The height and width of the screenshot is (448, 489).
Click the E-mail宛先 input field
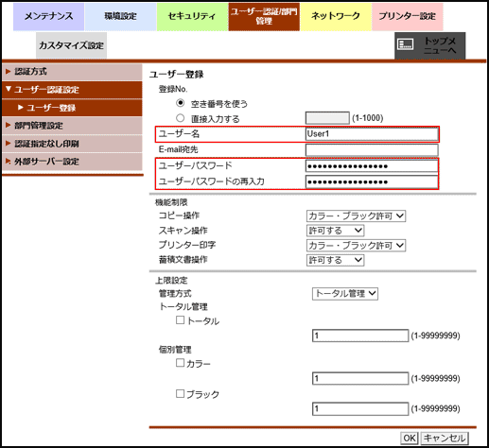(x=372, y=149)
